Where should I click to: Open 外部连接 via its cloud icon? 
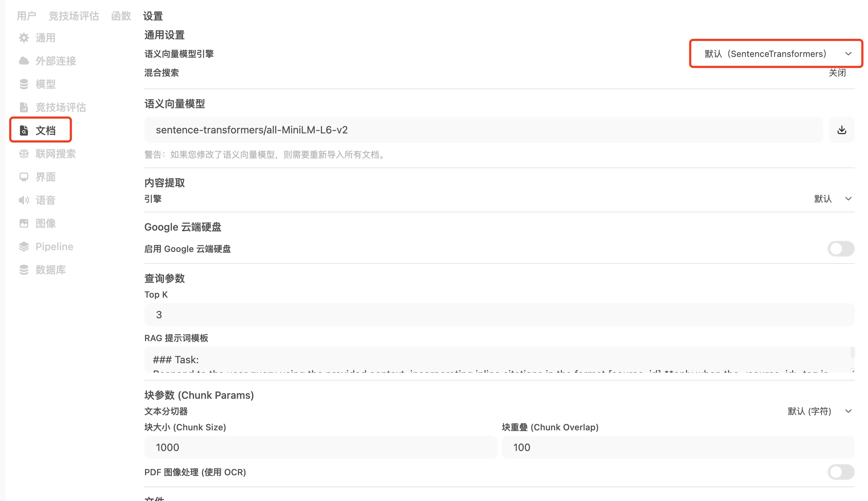pyautogui.click(x=24, y=61)
